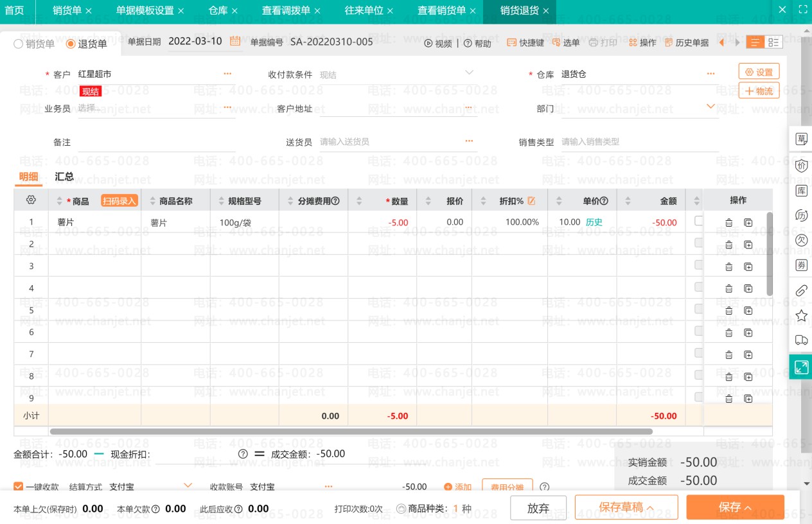Image resolution: width=812 pixels, height=524 pixels.
Task: Open calendar for 单据日期
Action: pyautogui.click(x=235, y=41)
